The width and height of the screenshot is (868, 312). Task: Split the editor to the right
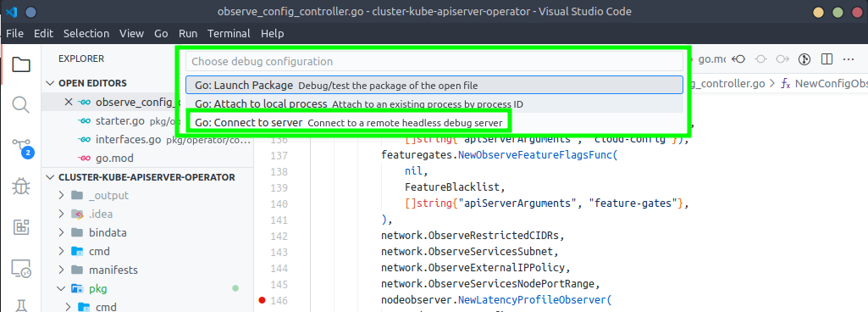827,58
